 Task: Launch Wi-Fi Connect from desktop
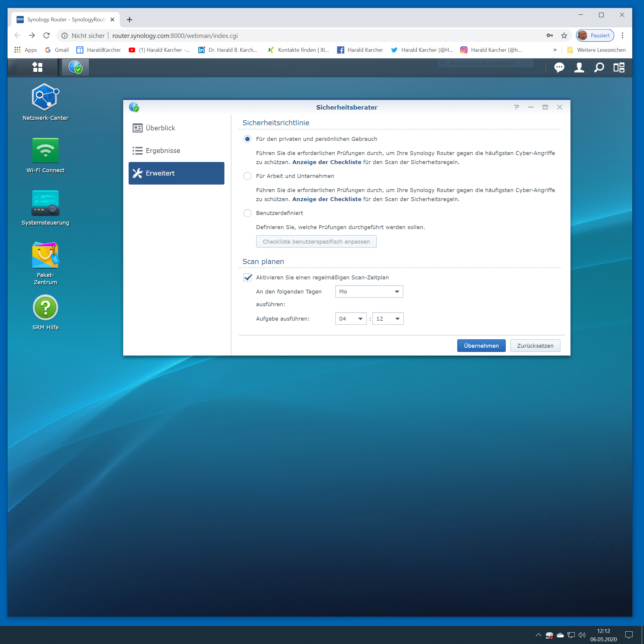tap(45, 150)
